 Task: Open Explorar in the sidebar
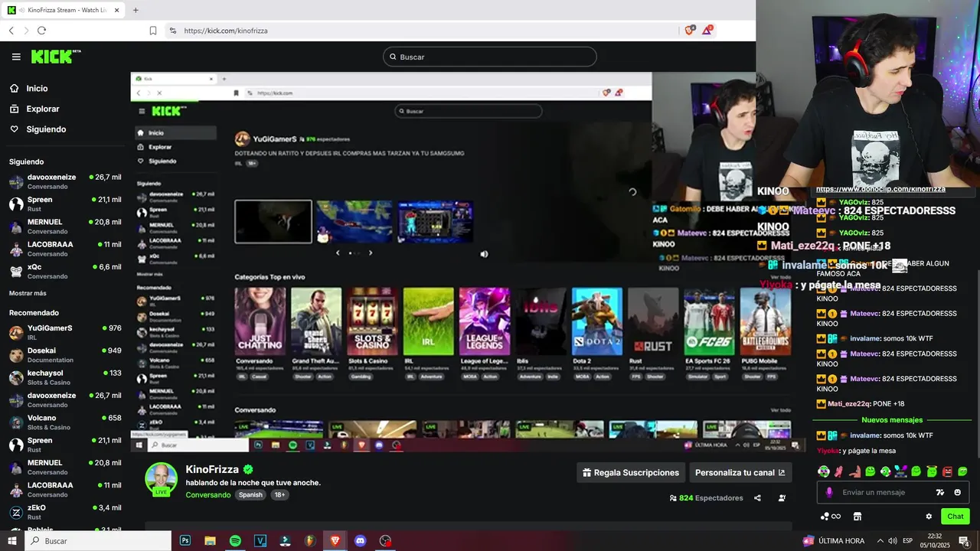[x=42, y=109]
